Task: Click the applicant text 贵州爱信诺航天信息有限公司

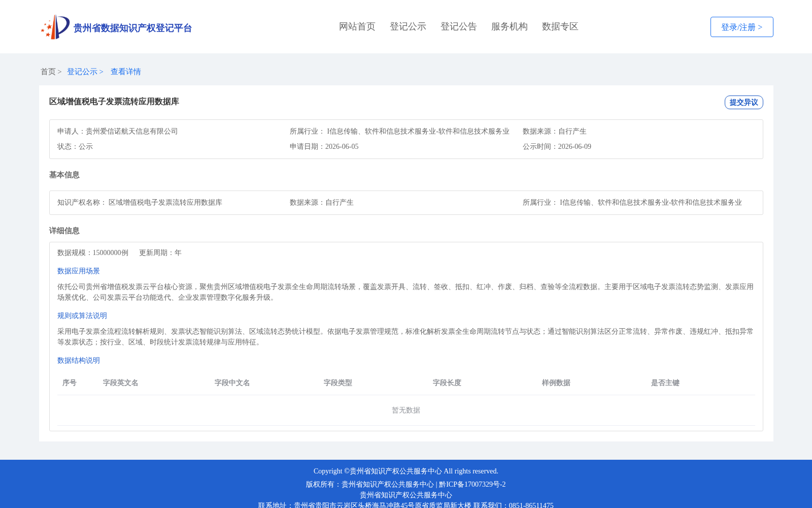Action: pyautogui.click(x=132, y=131)
